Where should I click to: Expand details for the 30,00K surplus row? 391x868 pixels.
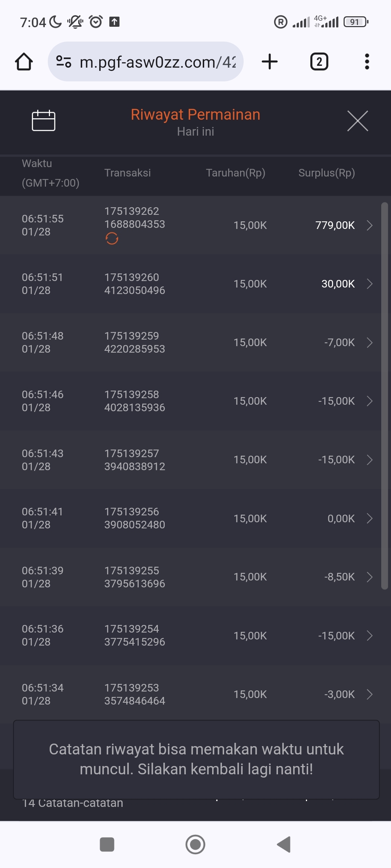370,284
